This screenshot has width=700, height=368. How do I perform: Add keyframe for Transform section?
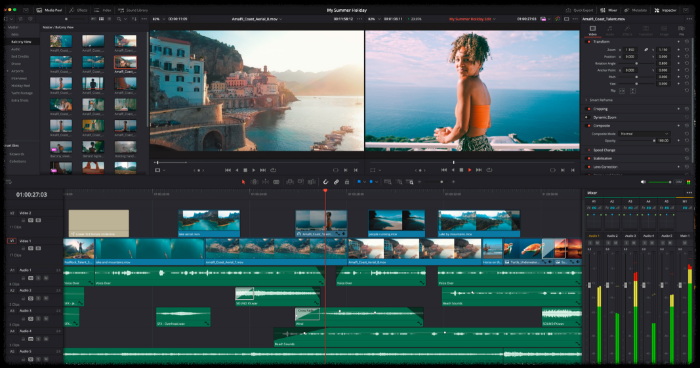679,42
